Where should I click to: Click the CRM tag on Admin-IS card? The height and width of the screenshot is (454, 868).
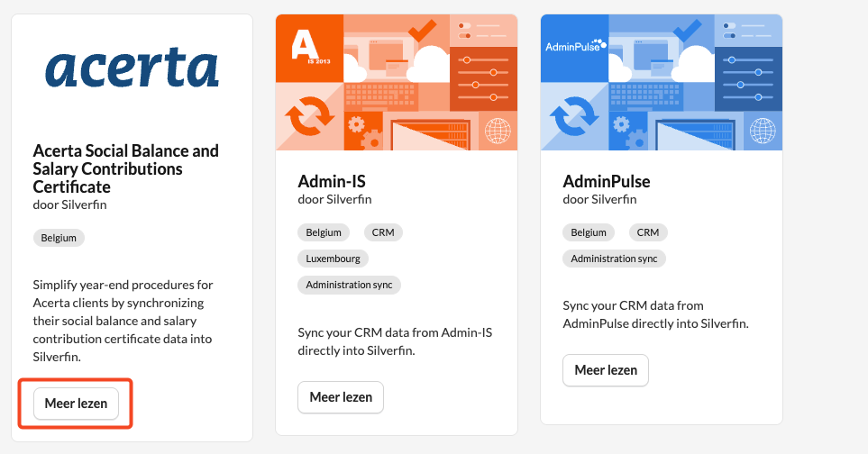point(383,232)
